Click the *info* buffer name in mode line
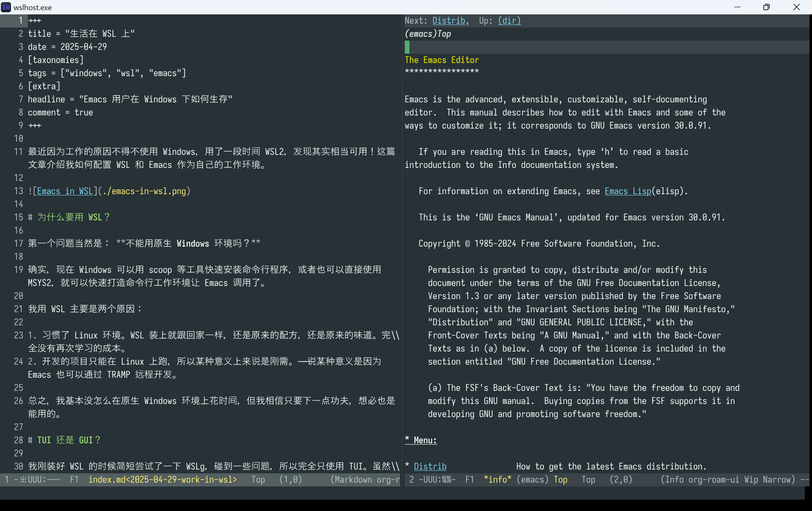This screenshot has height=511, width=812. 497,480
